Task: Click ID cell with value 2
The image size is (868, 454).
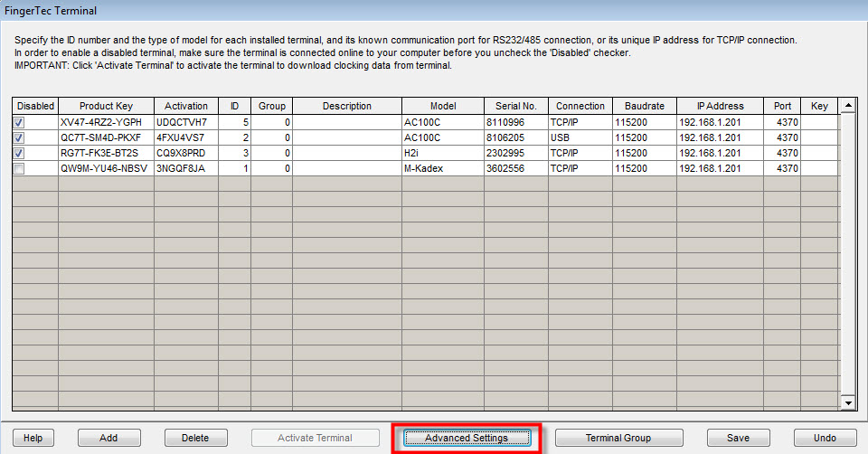Action: coord(234,137)
